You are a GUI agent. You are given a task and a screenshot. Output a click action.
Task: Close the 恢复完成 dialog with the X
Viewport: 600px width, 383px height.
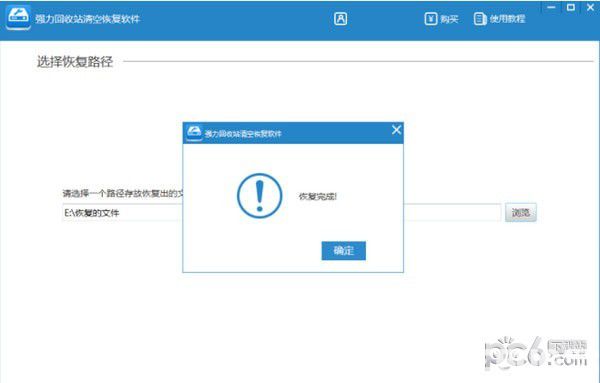tap(396, 130)
